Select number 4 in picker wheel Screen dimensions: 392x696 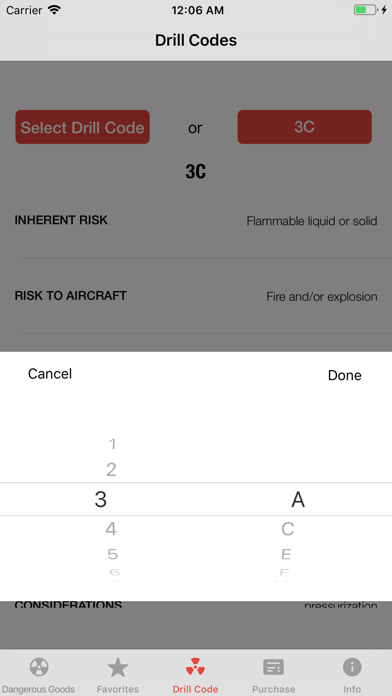click(111, 529)
